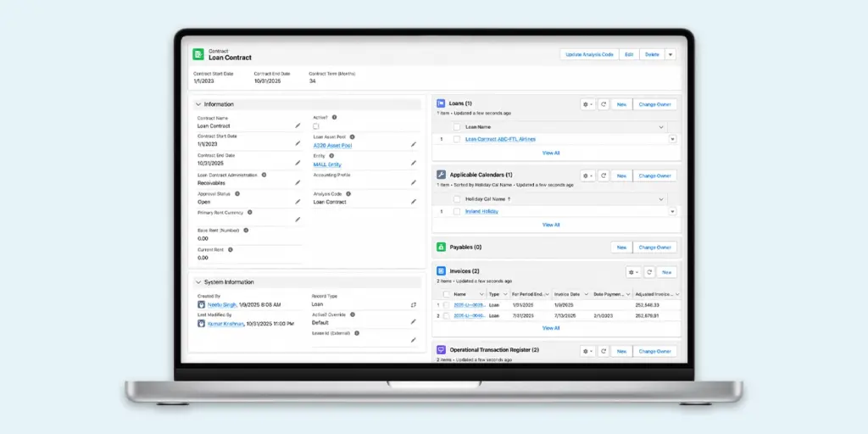This screenshot has height=434, width=868.
Task: Open Operational Transaction Register gear dropdown
Action: (x=588, y=351)
